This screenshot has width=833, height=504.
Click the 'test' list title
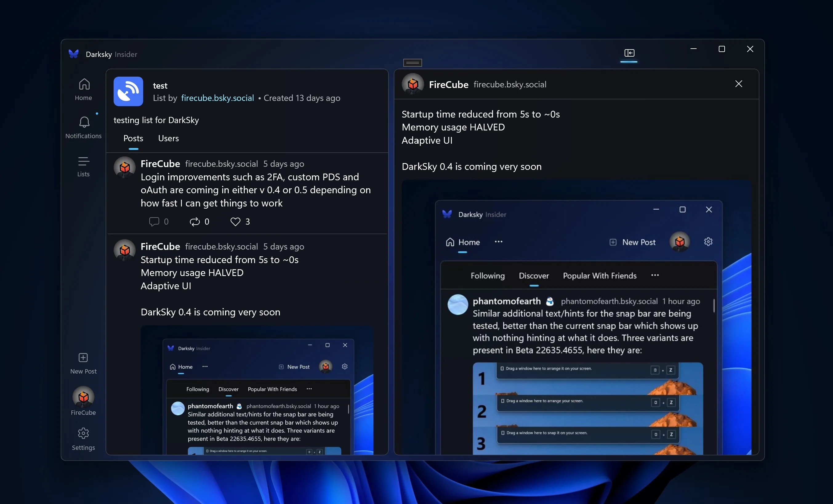(x=160, y=86)
